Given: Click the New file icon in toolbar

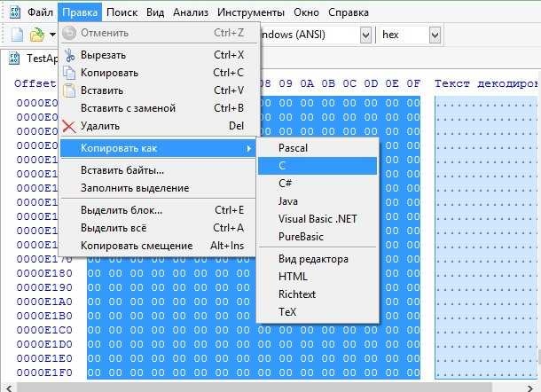Looking at the screenshot, I should coord(16,35).
